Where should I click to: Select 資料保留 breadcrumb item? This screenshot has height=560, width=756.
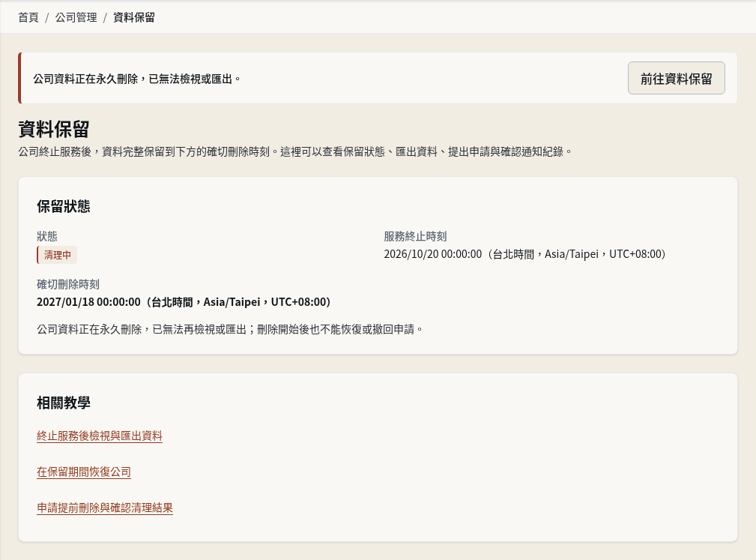[x=134, y=18]
